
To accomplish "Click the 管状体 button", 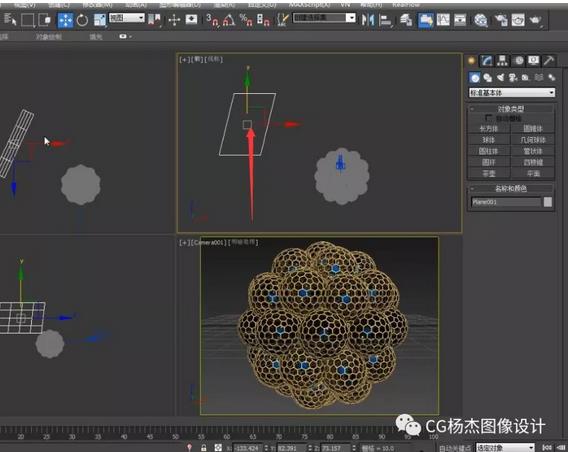I will [532, 151].
